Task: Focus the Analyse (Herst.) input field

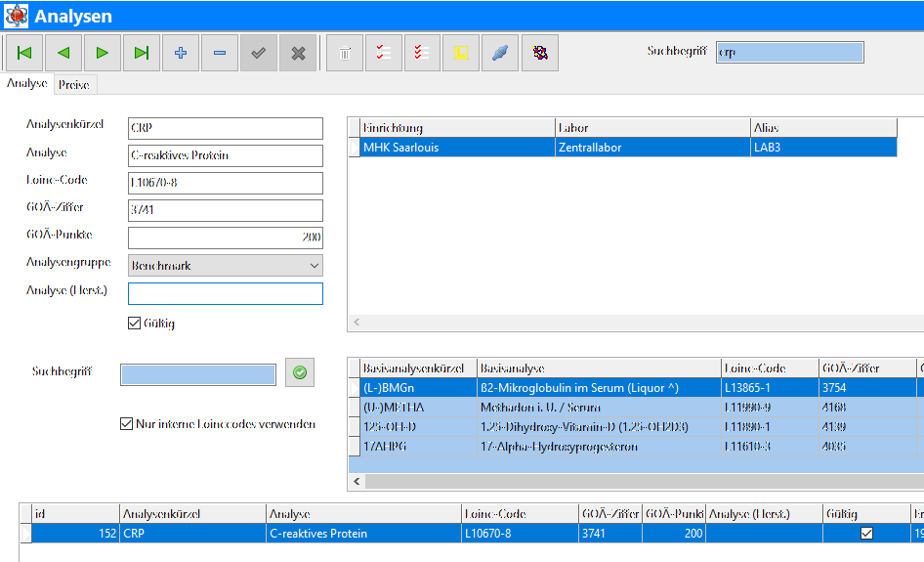Action: tap(225, 293)
